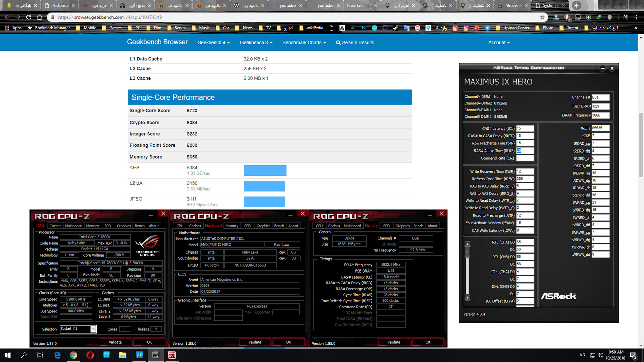Click the ASRock RTL list scroll-up arrow
This screenshot has height=362, width=644.
467,244
